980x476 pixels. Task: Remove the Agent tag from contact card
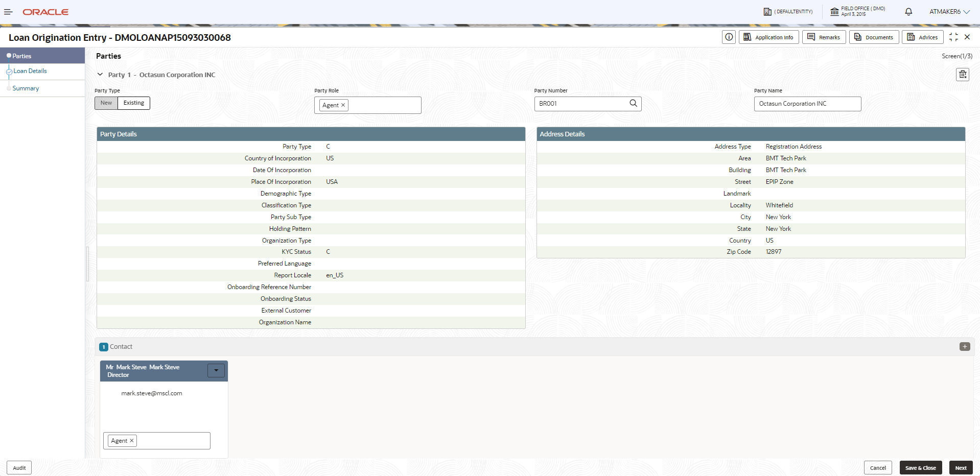[x=132, y=441]
